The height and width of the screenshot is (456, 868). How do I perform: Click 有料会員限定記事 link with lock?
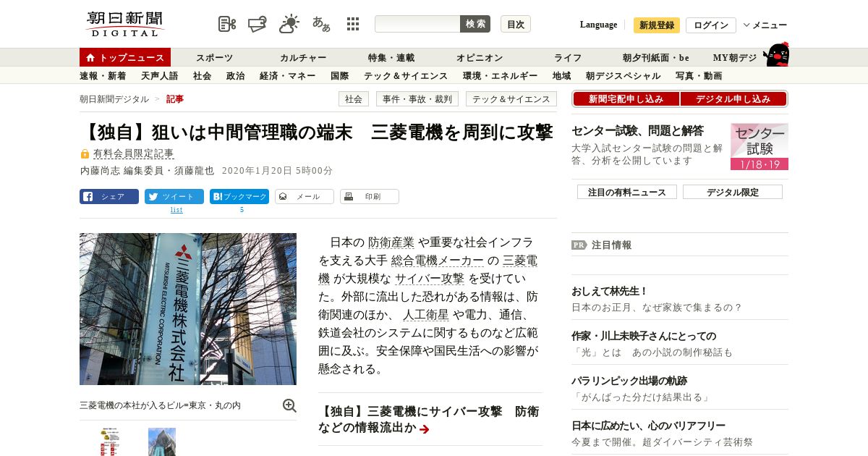click(x=133, y=153)
